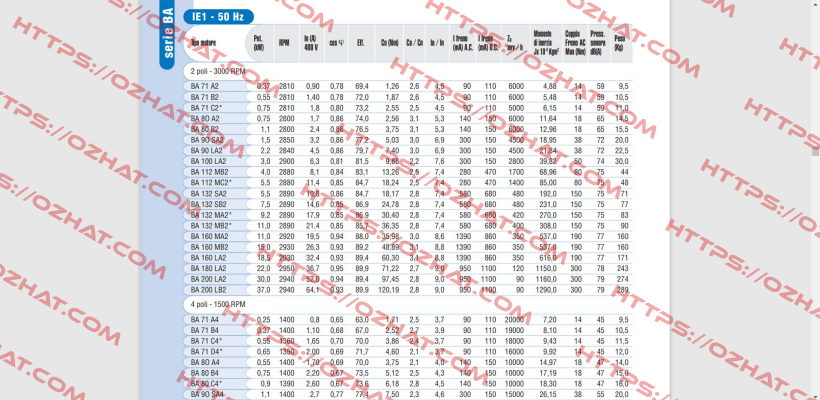Select row label 'BA 71 D4*'
This screenshot has height=400, width=820.
pyautogui.click(x=206, y=351)
